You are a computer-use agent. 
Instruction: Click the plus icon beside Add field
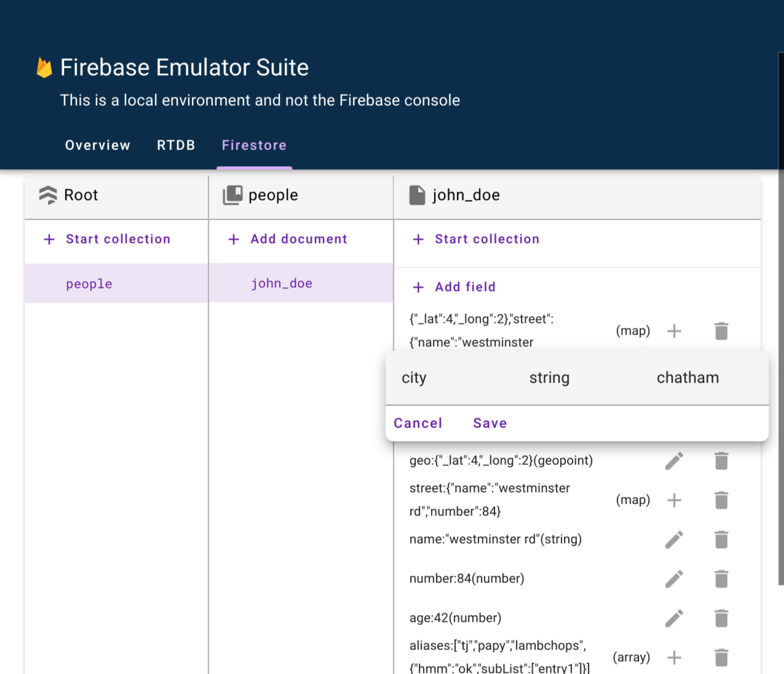418,287
